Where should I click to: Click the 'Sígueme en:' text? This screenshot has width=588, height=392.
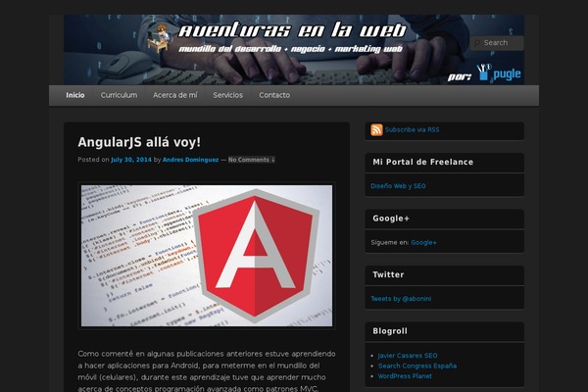click(x=390, y=243)
